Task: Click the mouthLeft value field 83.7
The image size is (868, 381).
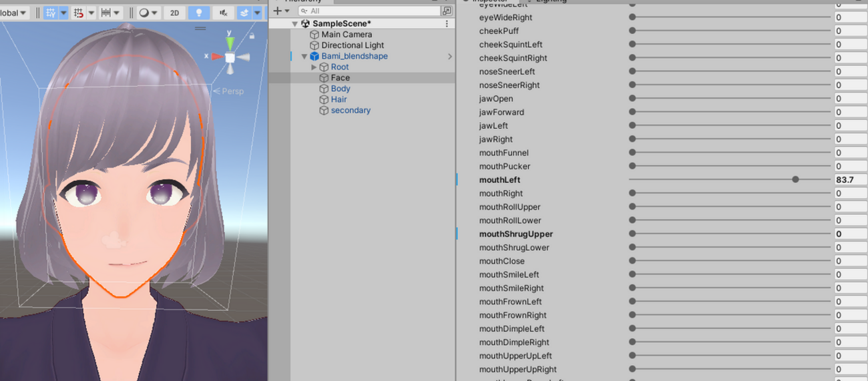Action: 851,179
